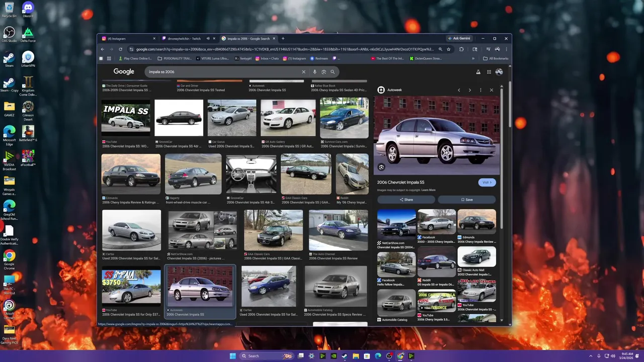Open the three-dot menu in preview panel
This screenshot has height=362, width=644.
point(480,90)
